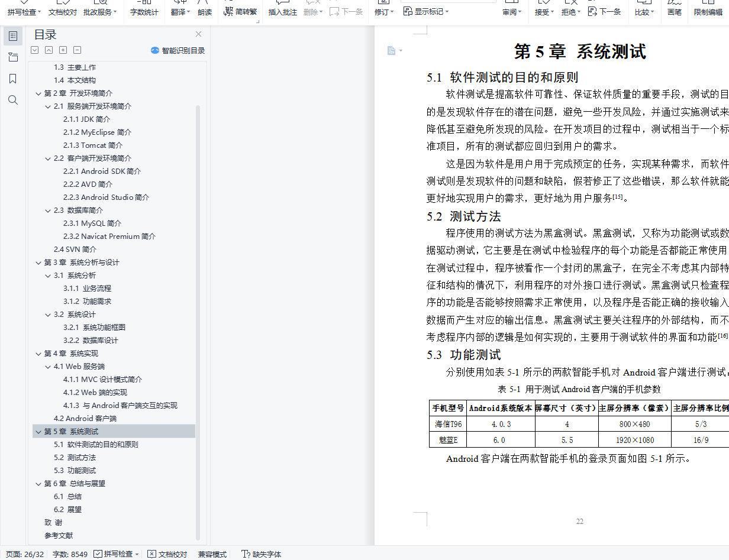Jump to 3.2.2 数据库设计 heading
Screen dimensions: 729x560
click(x=91, y=341)
